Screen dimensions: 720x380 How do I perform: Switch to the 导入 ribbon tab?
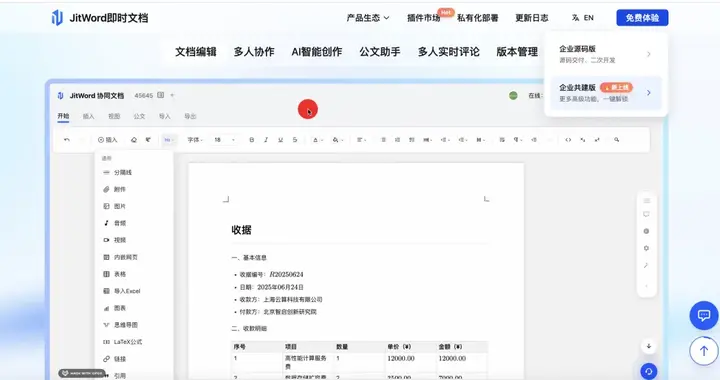[164, 116]
